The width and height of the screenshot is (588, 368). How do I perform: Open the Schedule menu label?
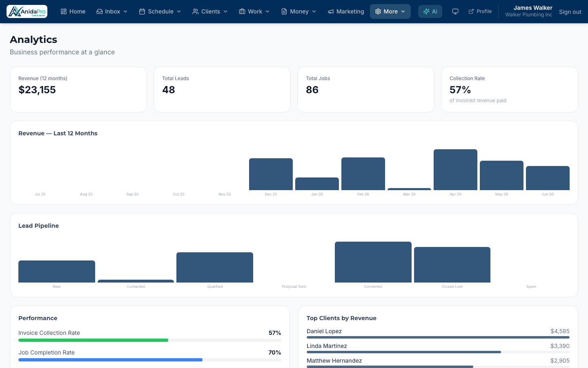[161, 11]
